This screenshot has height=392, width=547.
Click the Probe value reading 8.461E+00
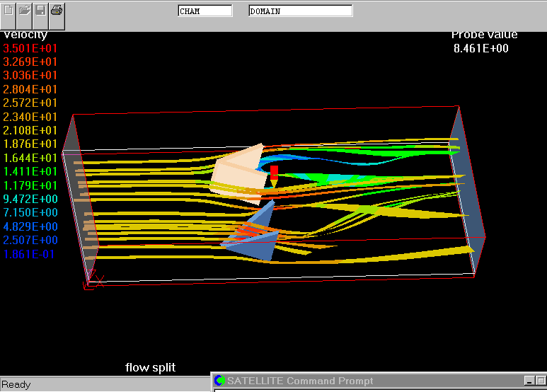coord(480,49)
